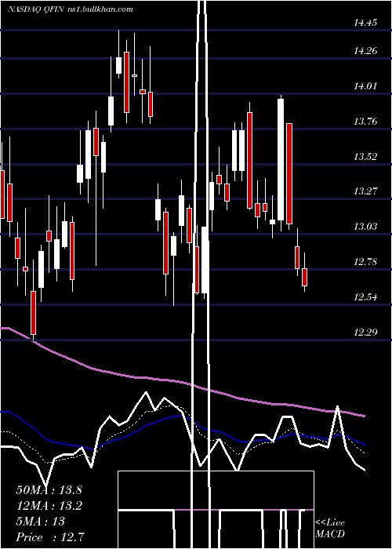Click the 14.45 price axis label
Screen dimensions: 392x549
(x=365, y=23)
